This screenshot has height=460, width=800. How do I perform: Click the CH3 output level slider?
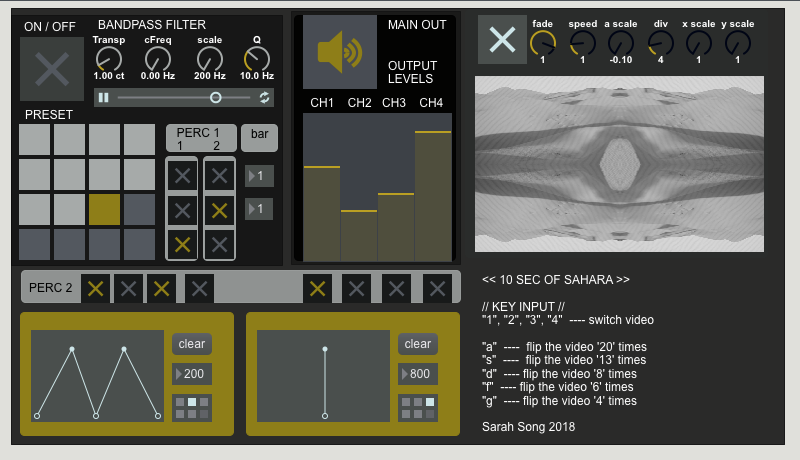pyautogui.click(x=396, y=188)
